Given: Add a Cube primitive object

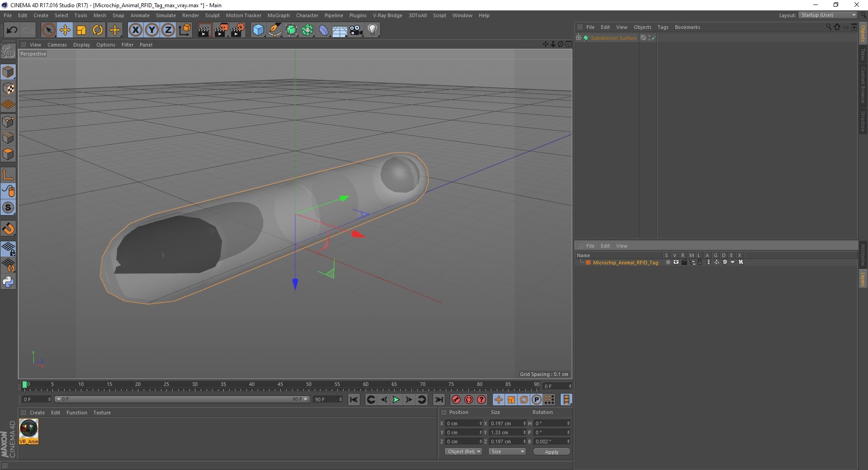Looking at the screenshot, I should pos(258,30).
